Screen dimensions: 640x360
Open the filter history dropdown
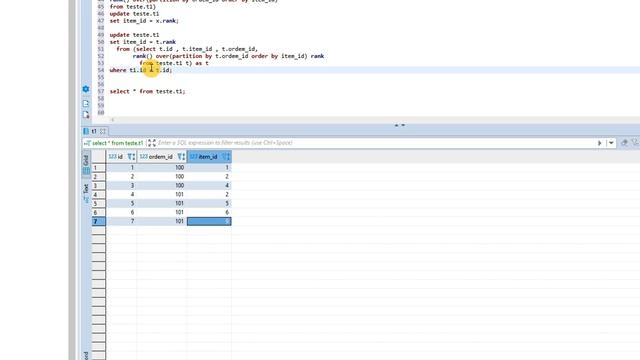[x=611, y=143]
